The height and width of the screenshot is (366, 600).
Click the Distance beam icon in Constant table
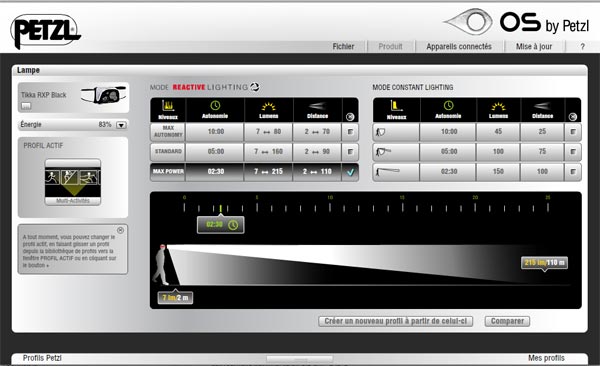542,106
